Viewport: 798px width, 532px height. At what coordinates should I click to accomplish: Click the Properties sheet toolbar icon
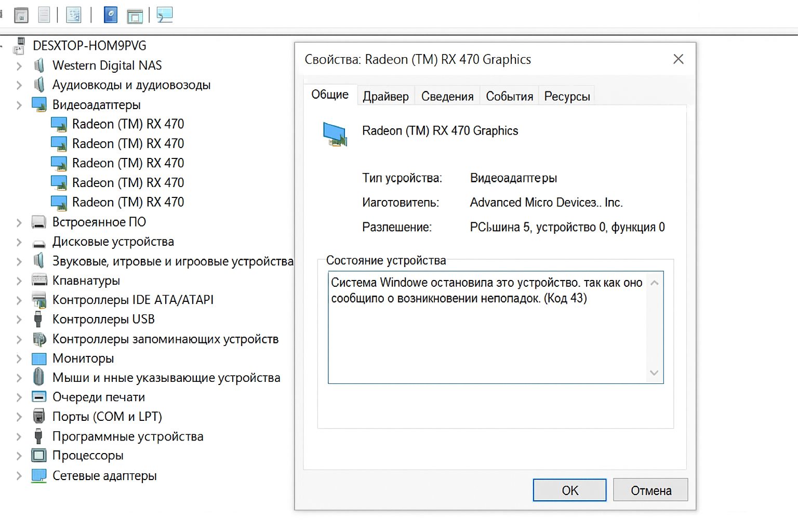click(x=73, y=15)
